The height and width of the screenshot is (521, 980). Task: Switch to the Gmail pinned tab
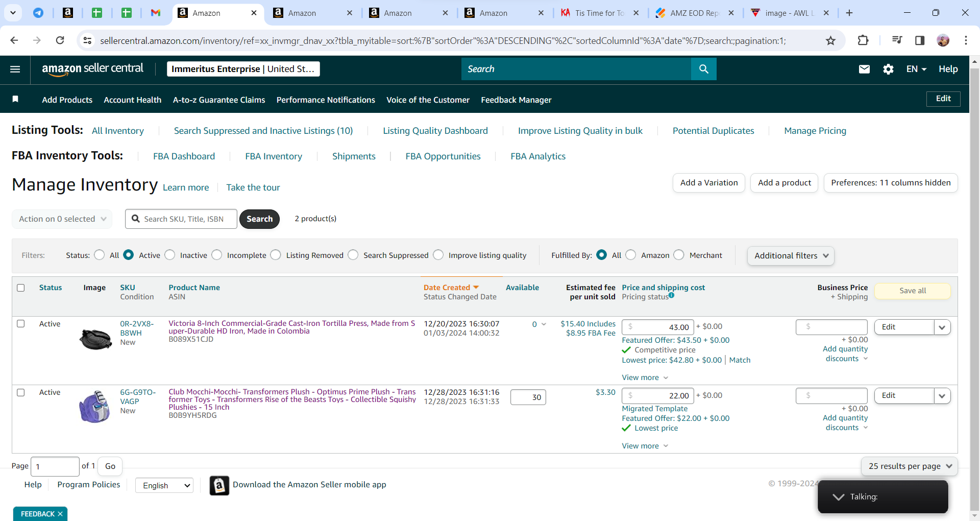point(156,13)
